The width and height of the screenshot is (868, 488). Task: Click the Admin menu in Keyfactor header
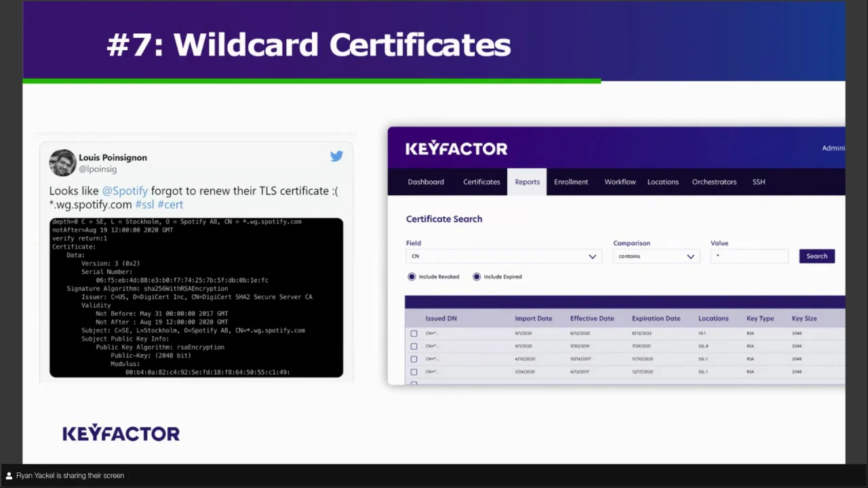pos(833,148)
